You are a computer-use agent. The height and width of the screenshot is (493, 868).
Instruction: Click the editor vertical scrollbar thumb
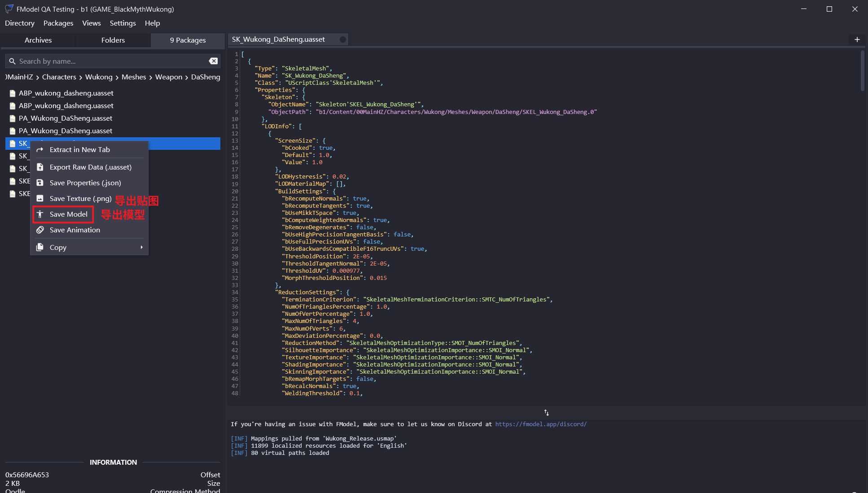pos(862,71)
